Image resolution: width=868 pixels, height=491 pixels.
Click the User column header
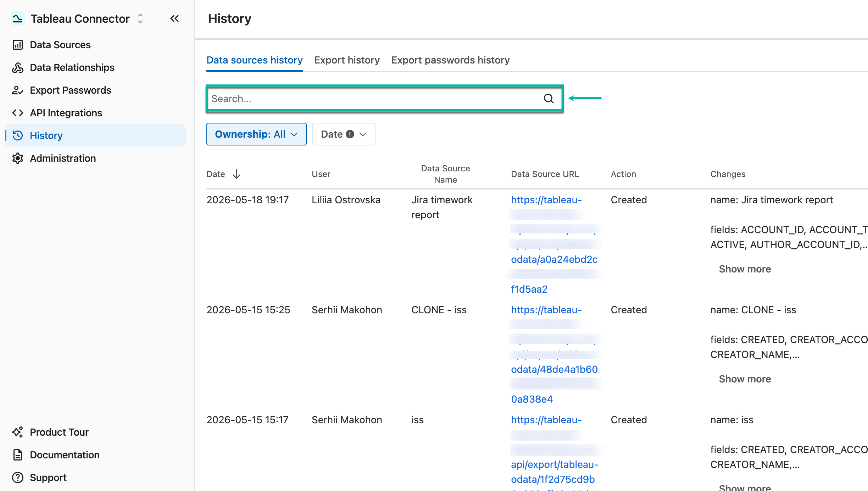pyautogui.click(x=321, y=174)
